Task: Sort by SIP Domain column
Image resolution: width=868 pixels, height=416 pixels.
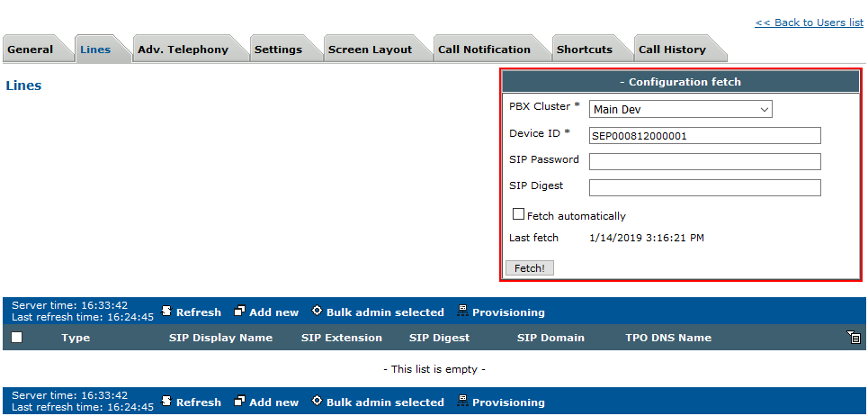Action: [x=550, y=338]
